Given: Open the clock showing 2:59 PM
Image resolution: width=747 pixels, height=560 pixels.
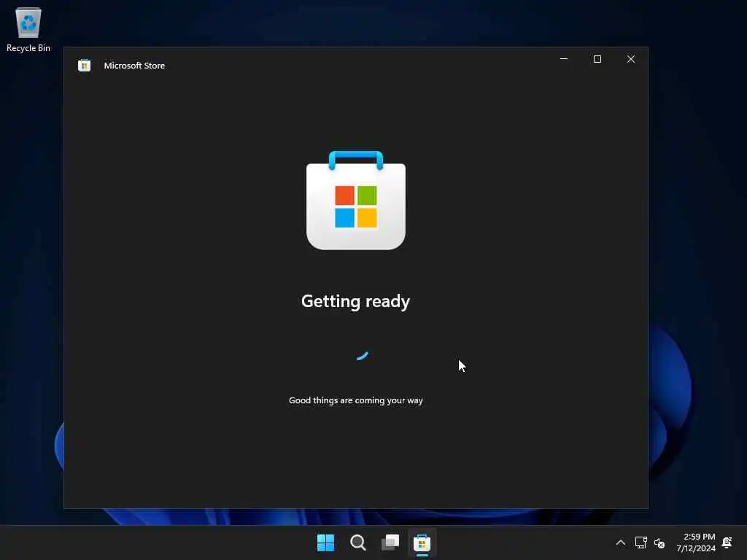Looking at the screenshot, I should (696, 542).
